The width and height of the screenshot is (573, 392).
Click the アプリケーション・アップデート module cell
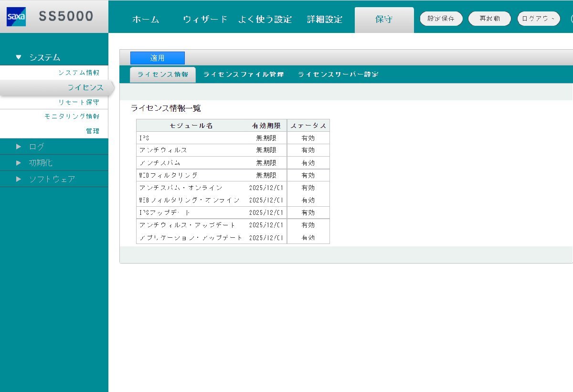coord(191,237)
